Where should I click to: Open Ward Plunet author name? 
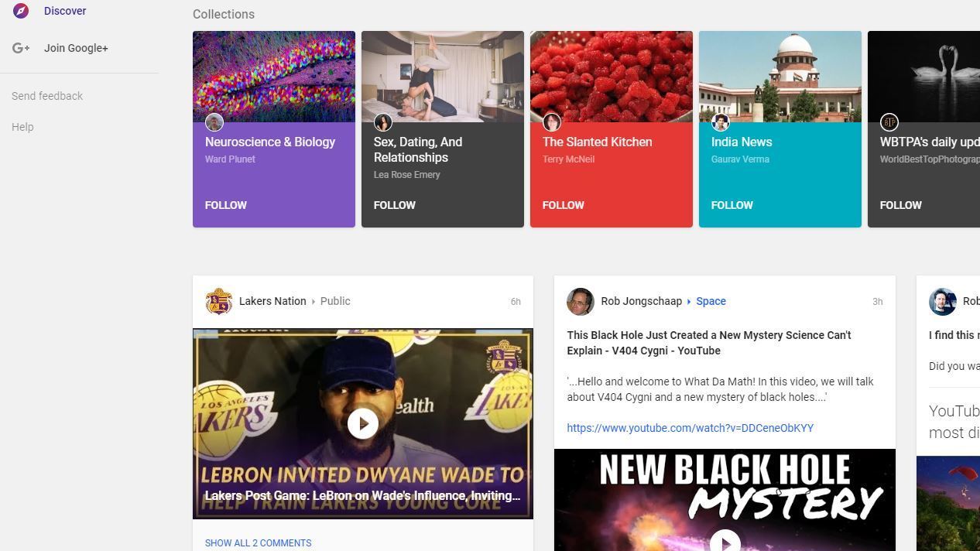[x=230, y=159]
